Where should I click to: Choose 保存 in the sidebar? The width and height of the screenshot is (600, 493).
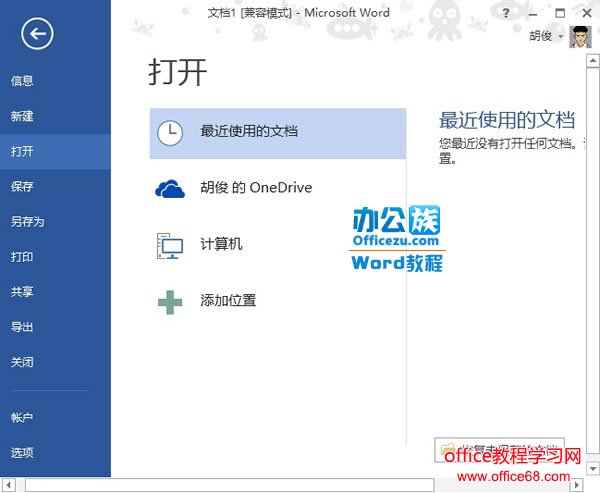[55, 186]
